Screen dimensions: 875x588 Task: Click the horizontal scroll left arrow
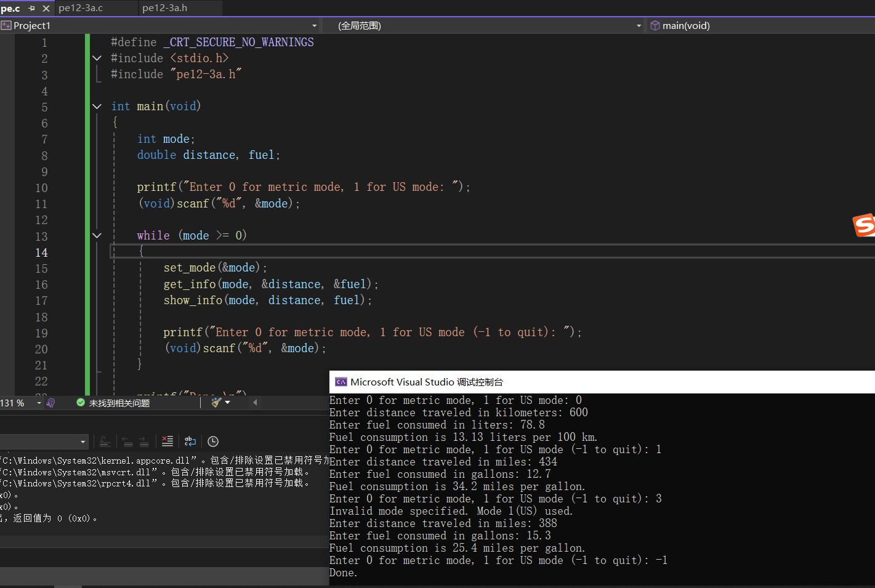pos(255,403)
